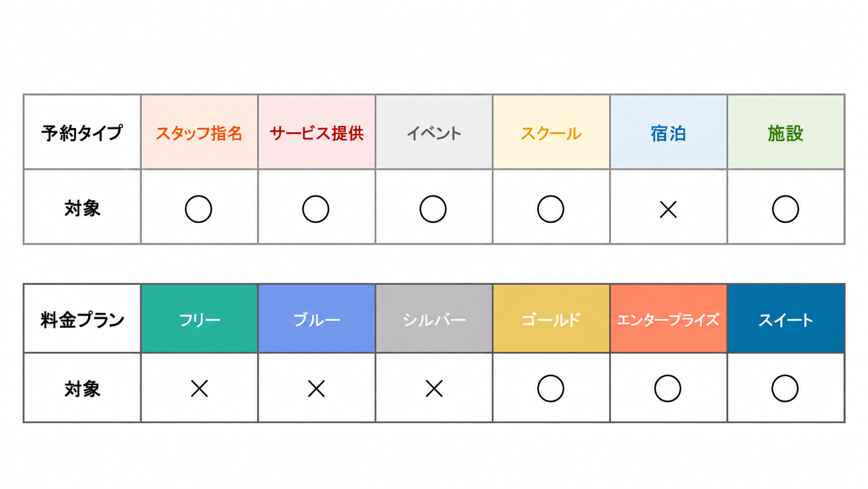Click the circle under サービス提供
The image size is (868, 489).
pos(316,209)
